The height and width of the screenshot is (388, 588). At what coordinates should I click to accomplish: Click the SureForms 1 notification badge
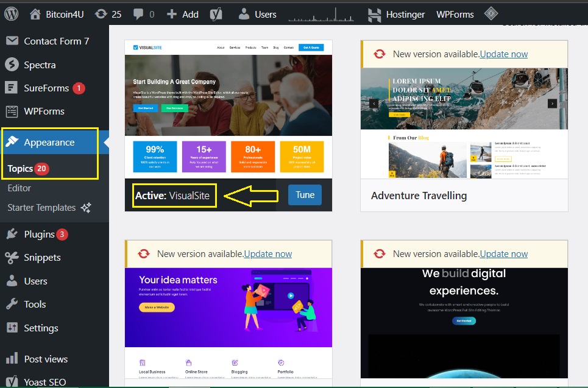79,88
